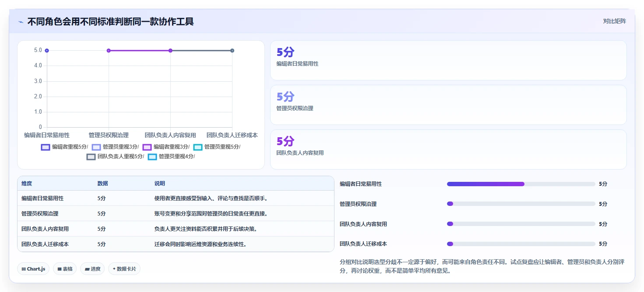Click the chart data point above 编辑者日常易用性

tap(47, 51)
